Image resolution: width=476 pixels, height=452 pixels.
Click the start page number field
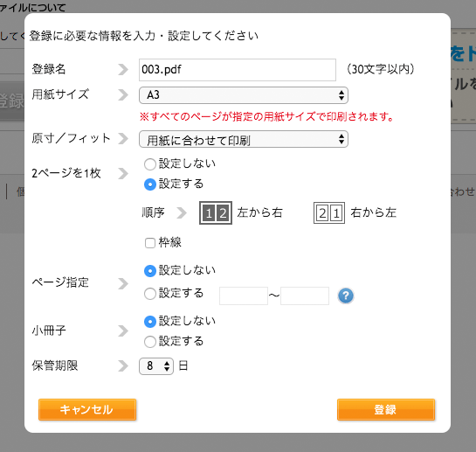point(244,296)
